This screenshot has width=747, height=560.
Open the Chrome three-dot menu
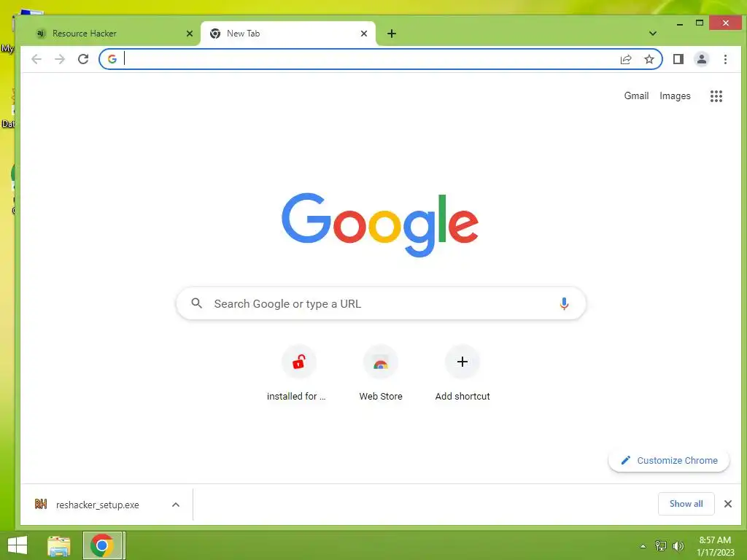pos(725,59)
